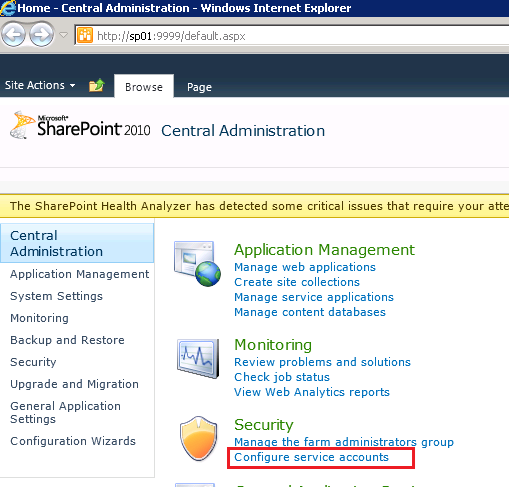The height and width of the screenshot is (487, 509).
Task: Open View Web Analytics reports
Action: [x=312, y=392]
